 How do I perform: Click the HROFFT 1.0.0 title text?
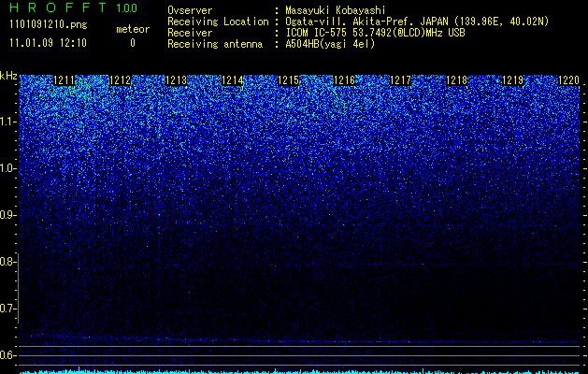pyautogui.click(x=74, y=7)
